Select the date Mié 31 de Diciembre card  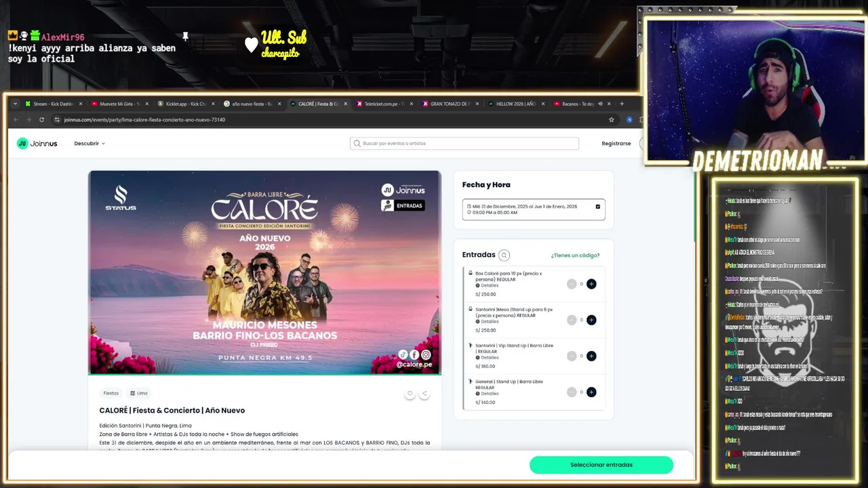534,209
